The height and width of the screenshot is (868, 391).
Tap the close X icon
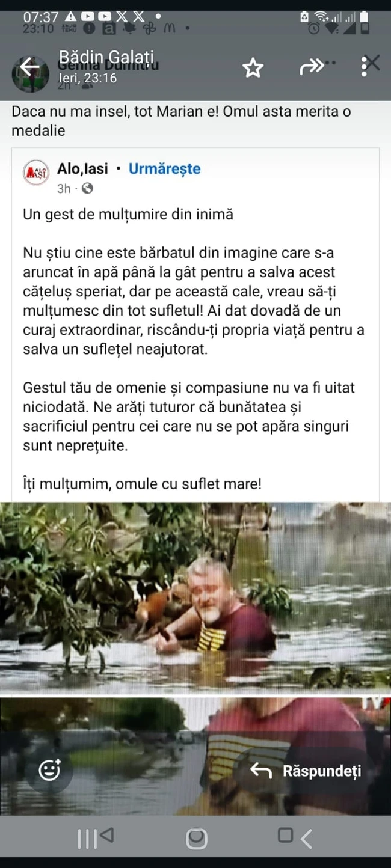(x=374, y=63)
